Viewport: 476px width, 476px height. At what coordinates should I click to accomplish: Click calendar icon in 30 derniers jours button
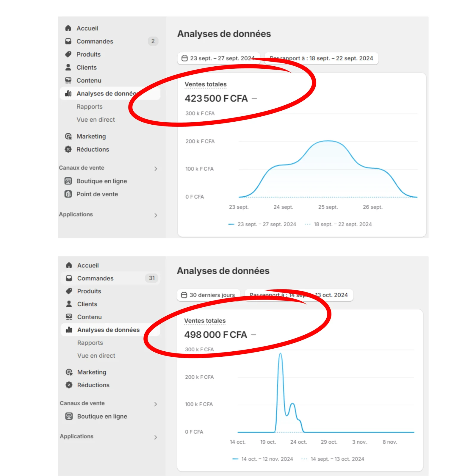coord(184,295)
